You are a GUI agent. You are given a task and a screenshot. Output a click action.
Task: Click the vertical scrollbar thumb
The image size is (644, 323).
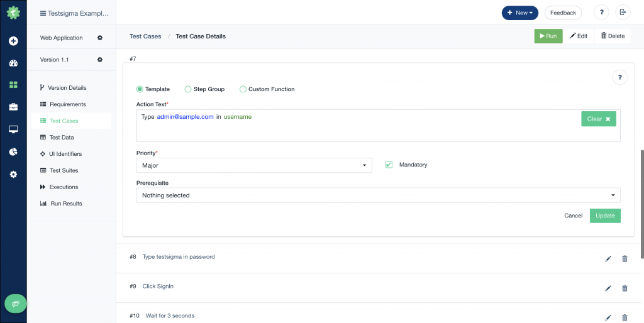point(642,204)
